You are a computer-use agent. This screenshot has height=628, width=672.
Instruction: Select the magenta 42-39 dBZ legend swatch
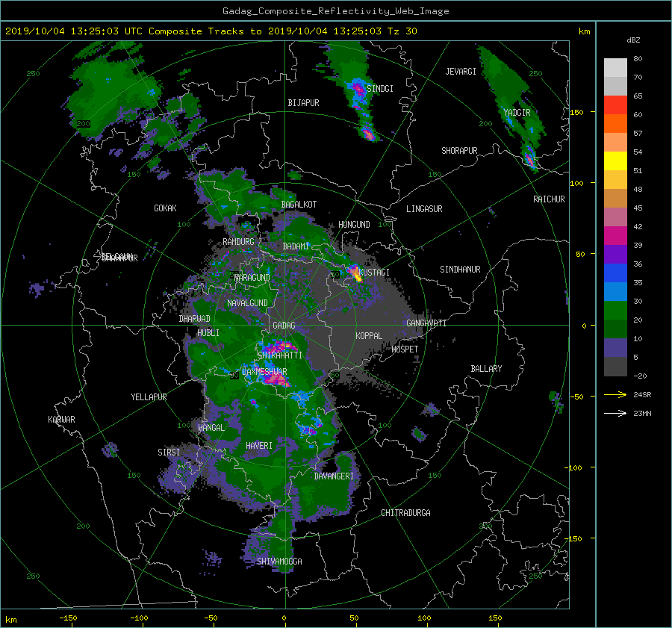(x=615, y=236)
